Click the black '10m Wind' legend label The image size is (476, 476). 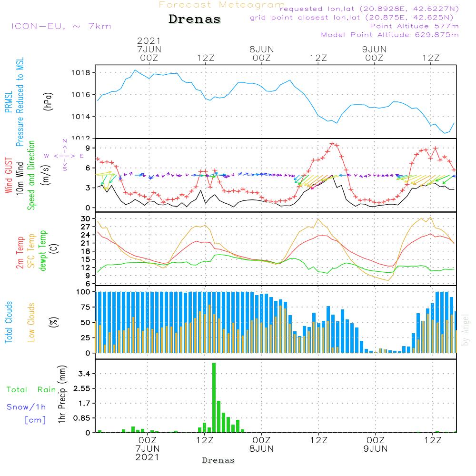pos(20,178)
